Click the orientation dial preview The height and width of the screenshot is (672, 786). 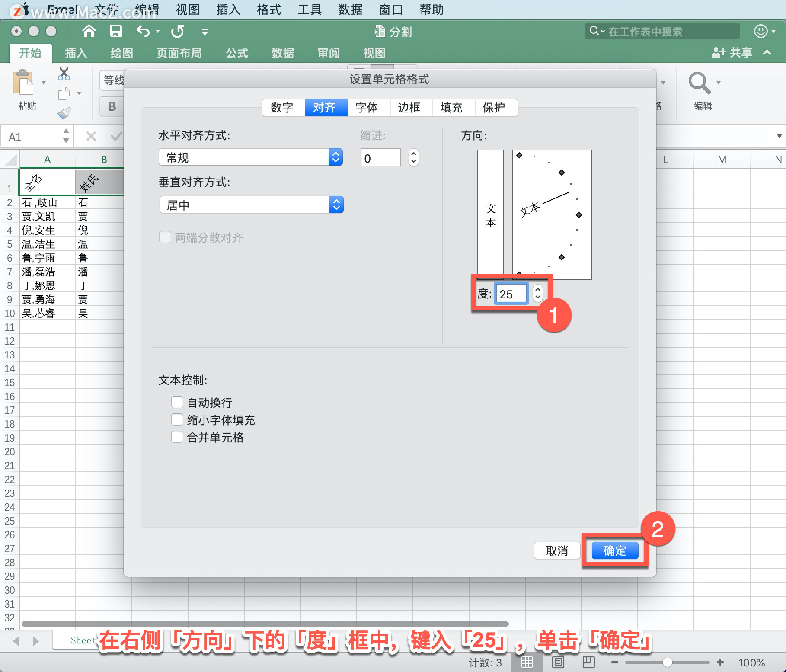point(552,214)
